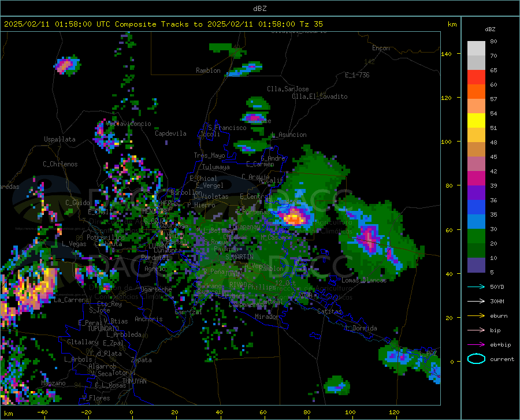Click the Encon map label
This screenshot has width=520, height=420.
(381, 48)
